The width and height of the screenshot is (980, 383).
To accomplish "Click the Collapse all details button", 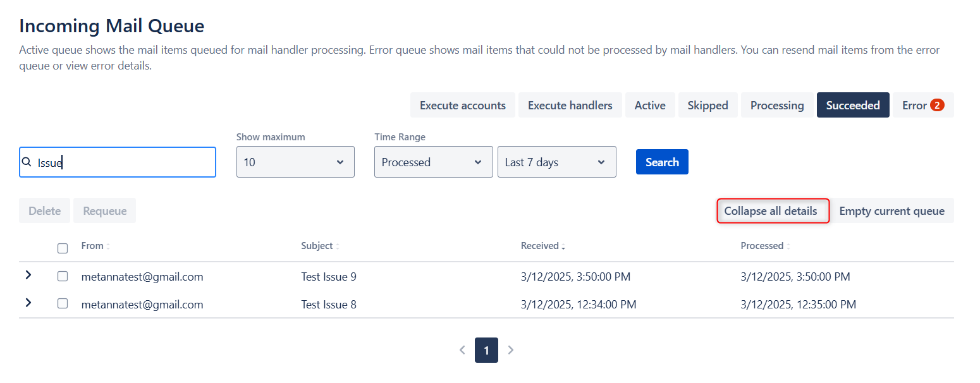I will [771, 211].
